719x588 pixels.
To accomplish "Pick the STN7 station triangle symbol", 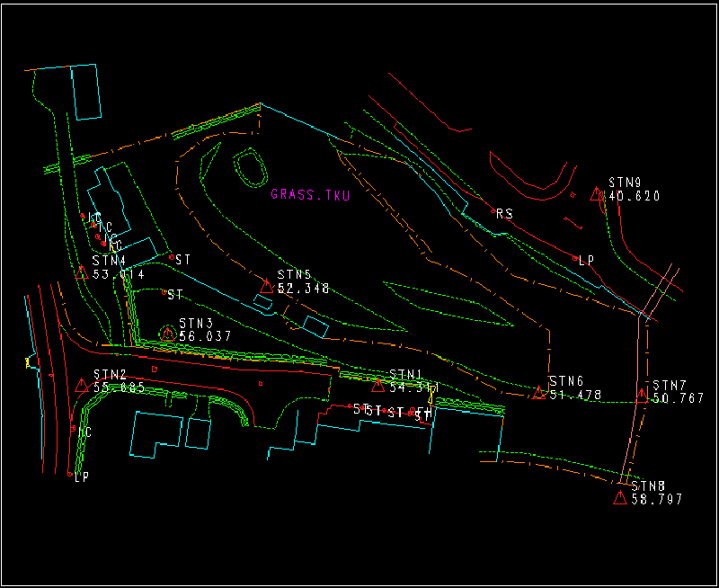I will [x=642, y=393].
